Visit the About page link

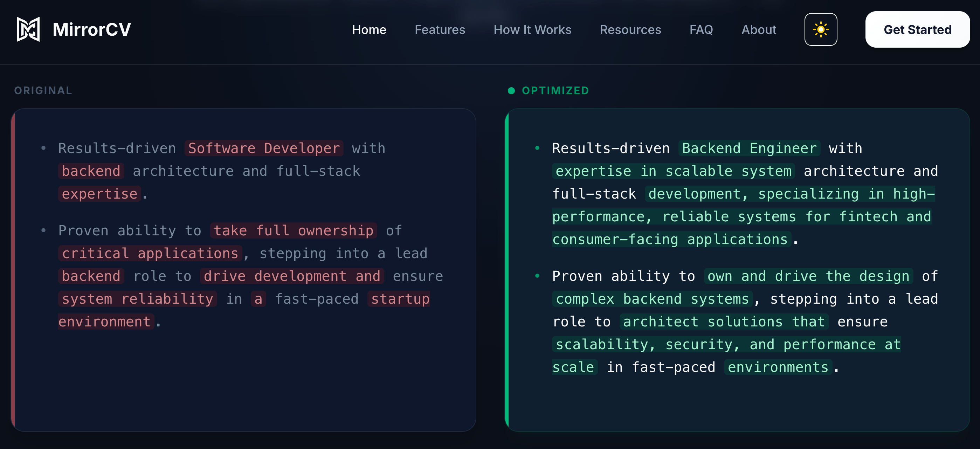click(x=759, y=30)
